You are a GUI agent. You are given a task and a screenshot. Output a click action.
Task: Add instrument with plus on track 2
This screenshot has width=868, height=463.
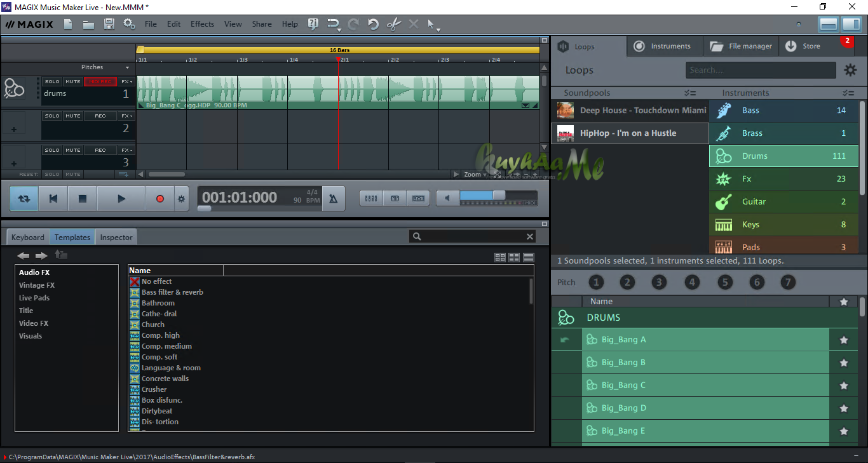point(14,129)
